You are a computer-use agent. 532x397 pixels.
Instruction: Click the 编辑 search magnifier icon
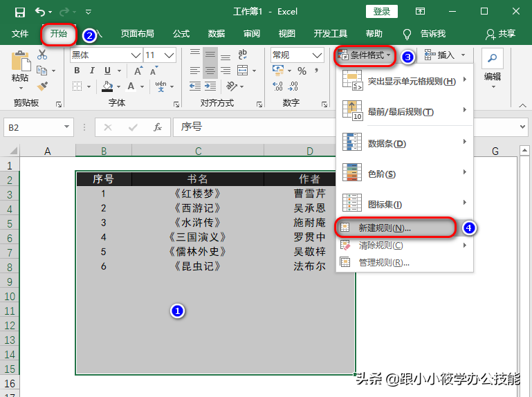(492, 58)
